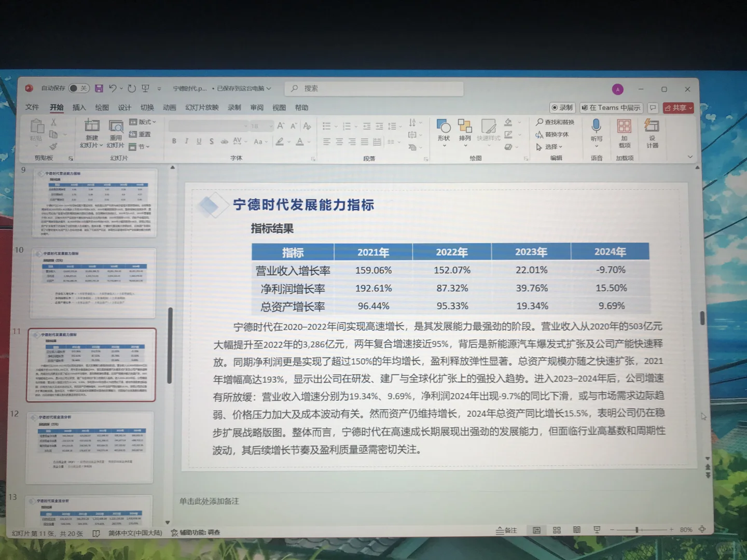Switch to the Insert (插入) tab
This screenshot has height=560, width=747.
tap(79, 107)
